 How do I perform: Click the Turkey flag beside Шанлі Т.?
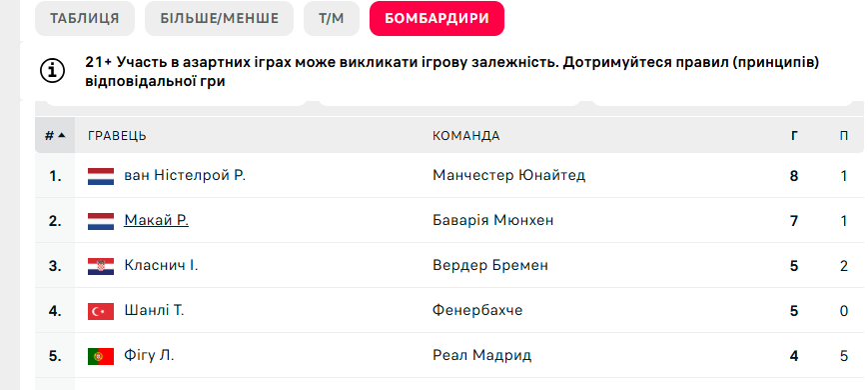click(x=101, y=311)
